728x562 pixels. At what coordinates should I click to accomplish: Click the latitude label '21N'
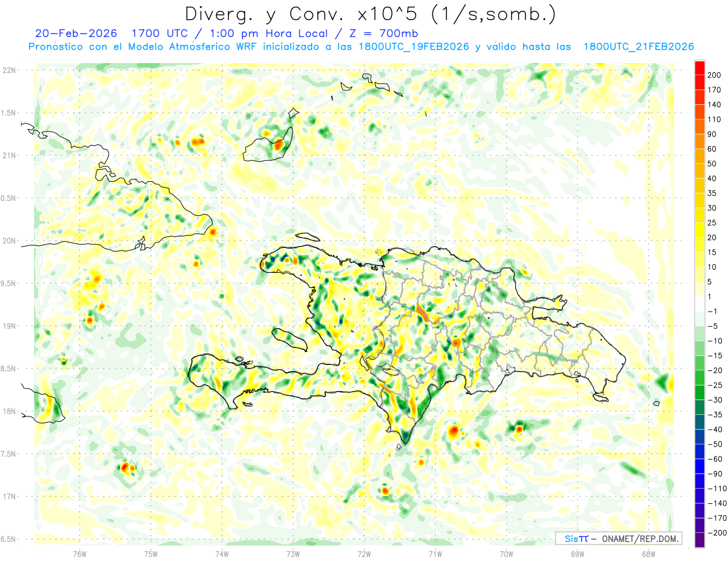[9, 155]
